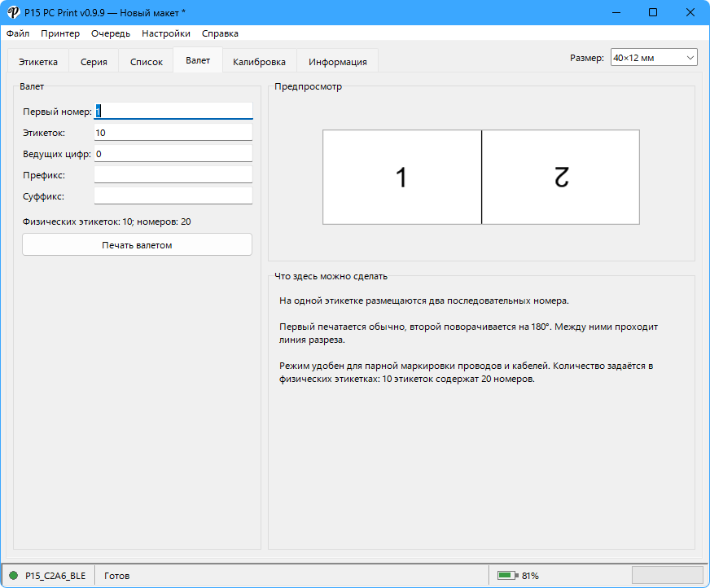Click the P15 app logo icon
This screenshot has width=710, height=588.
coord(14,12)
